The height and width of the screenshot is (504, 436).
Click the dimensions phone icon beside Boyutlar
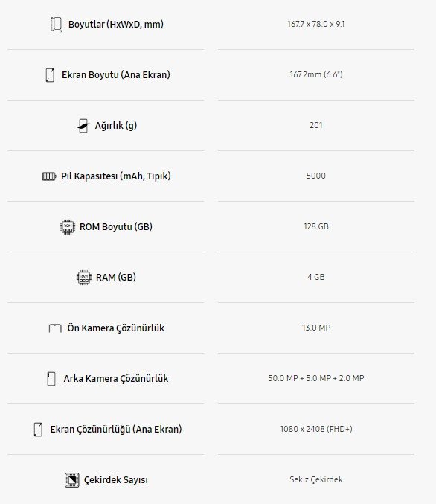[x=57, y=24]
